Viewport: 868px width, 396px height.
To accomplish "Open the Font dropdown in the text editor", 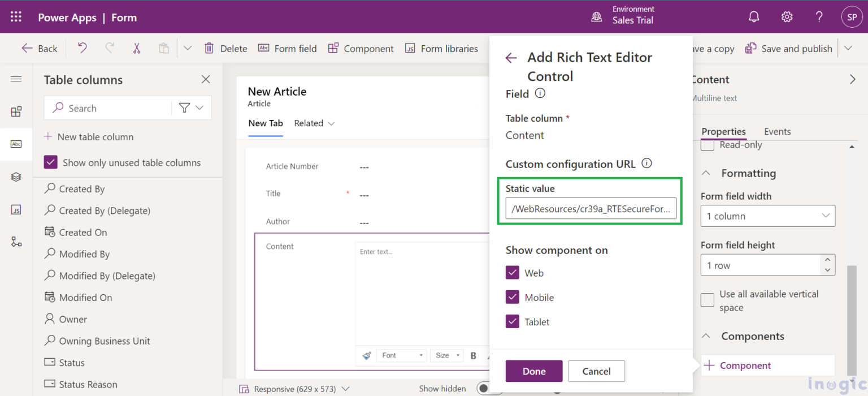I will tap(402, 355).
